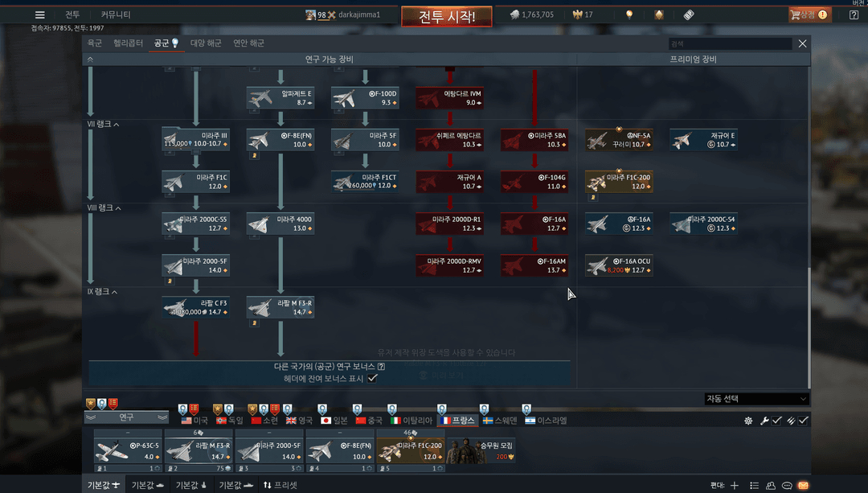Toggle 헤더에 잔여 보너스 표시 checkbox
Viewport: 868px width, 493px height.
coord(372,378)
